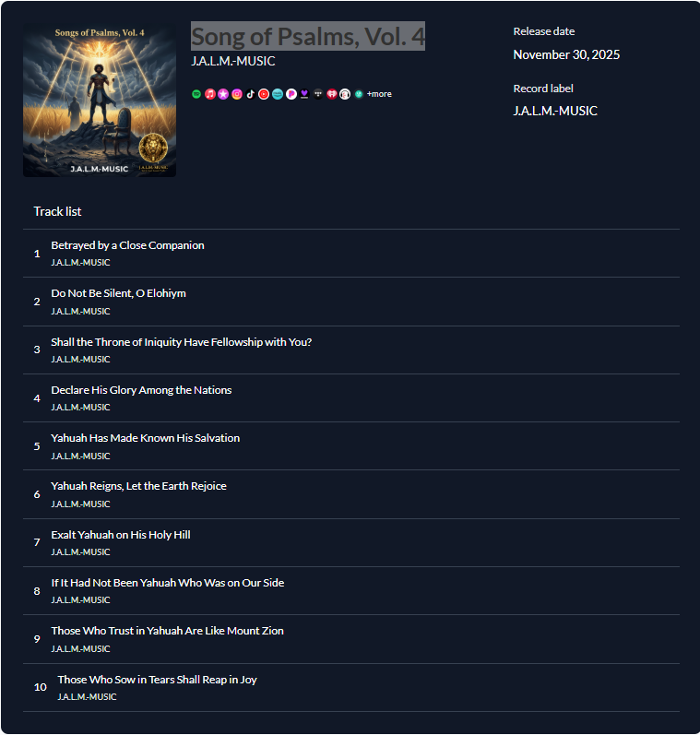
Task: Click the iHeartRadio icon
Action: pos(331,94)
